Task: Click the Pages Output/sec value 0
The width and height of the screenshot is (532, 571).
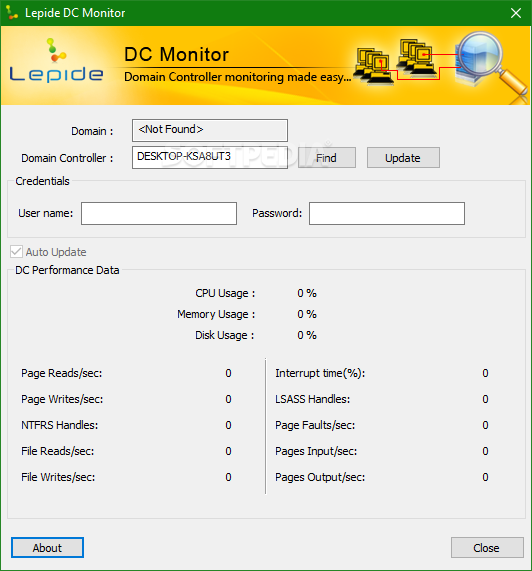Action: 485,477
